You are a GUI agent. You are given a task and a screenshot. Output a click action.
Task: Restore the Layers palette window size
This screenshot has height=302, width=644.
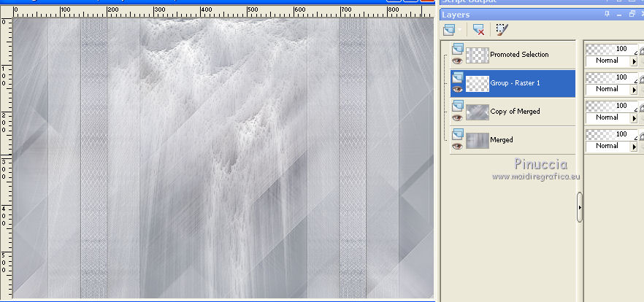click(632, 14)
